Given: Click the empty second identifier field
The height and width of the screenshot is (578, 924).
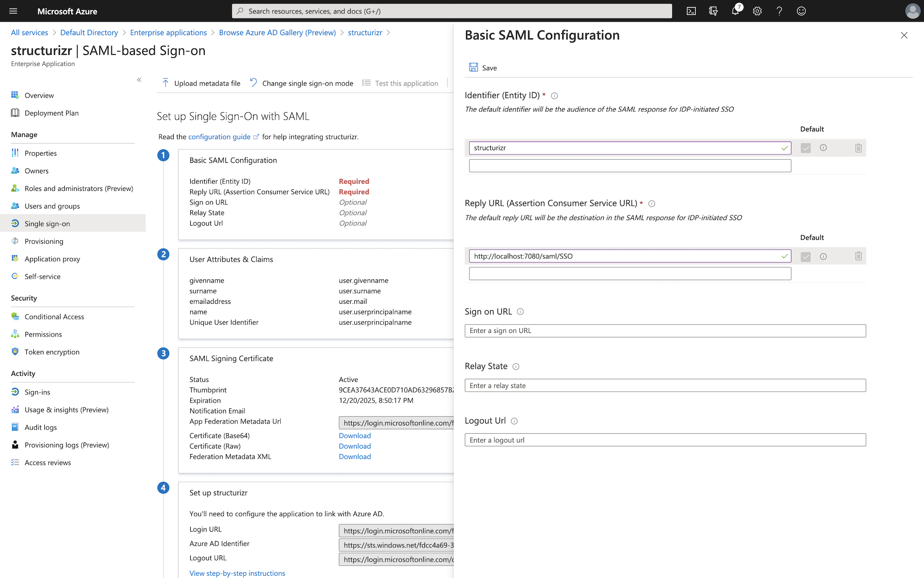Looking at the screenshot, I should (630, 166).
